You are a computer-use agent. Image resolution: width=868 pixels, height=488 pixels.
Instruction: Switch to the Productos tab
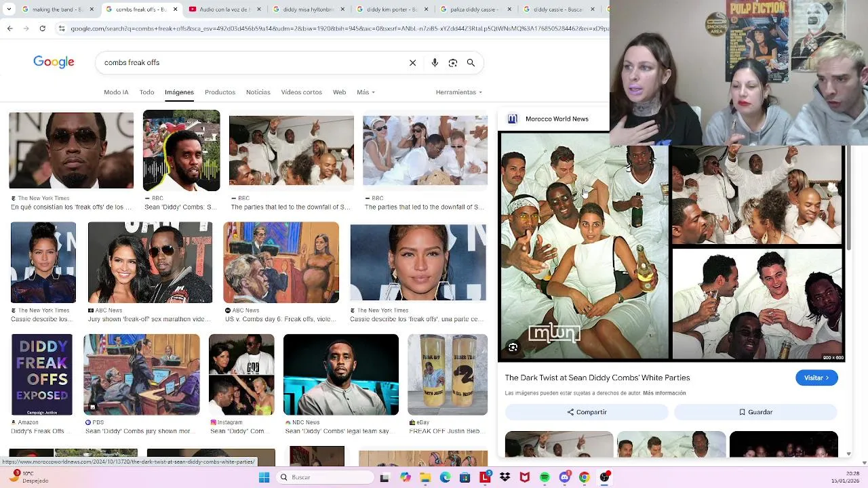(220, 92)
